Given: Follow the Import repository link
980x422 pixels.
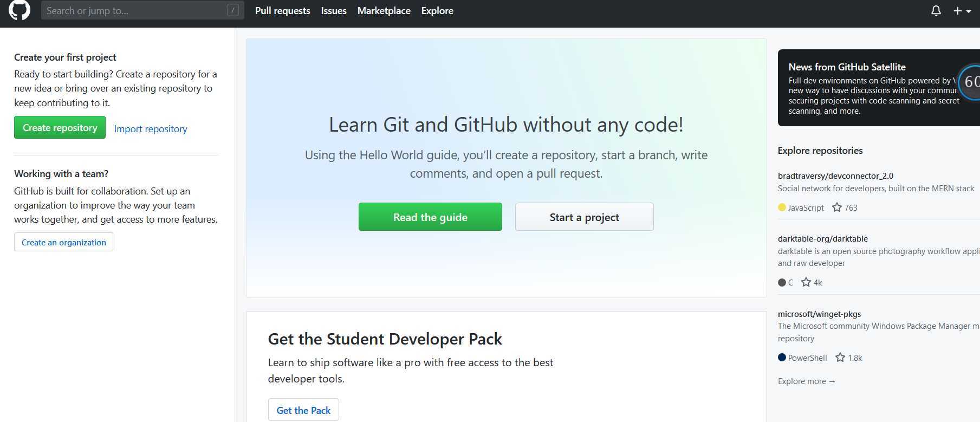Looking at the screenshot, I should pyautogui.click(x=151, y=129).
